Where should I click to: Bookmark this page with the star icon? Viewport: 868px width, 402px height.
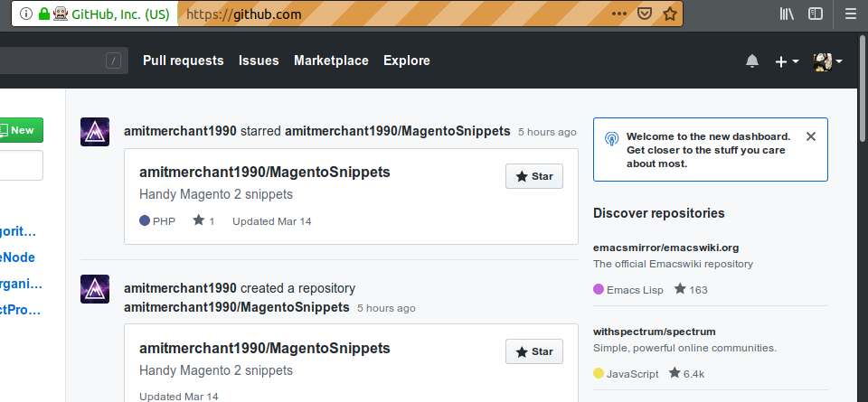[x=670, y=14]
